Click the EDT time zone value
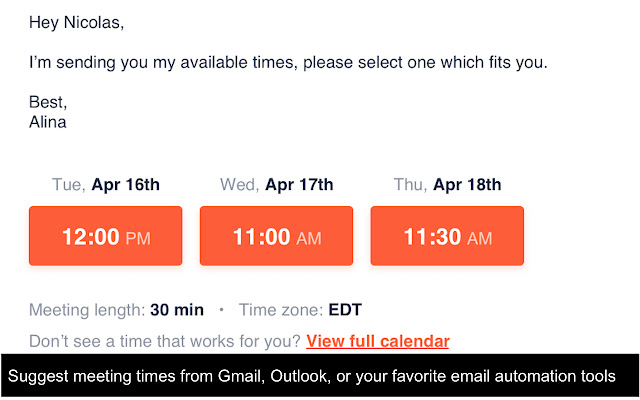Screen dimensions: 640x400 pos(346,310)
